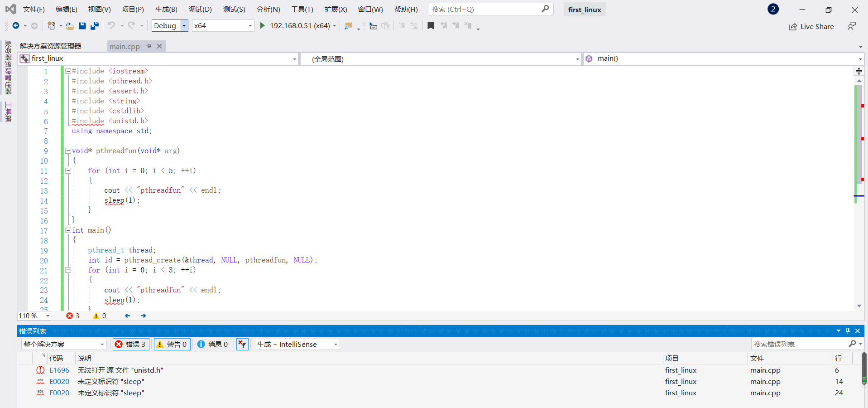Click the undo arrow icon
This screenshot has width=868, height=408.
(111, 26)
